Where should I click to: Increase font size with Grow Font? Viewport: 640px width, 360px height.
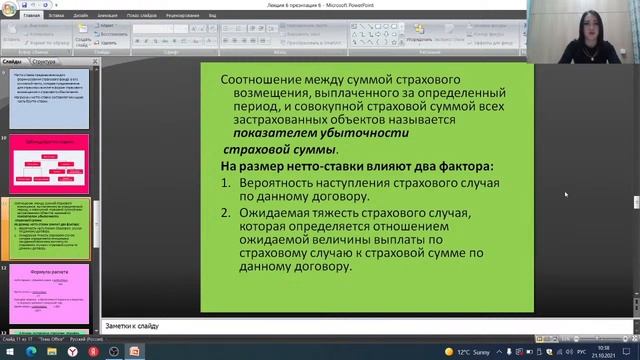(194, 29)
